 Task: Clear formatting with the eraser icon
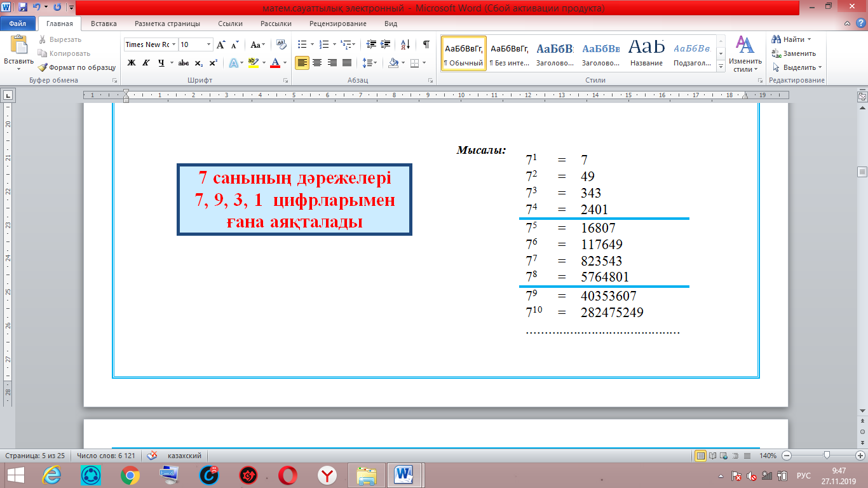click(281, 44)
